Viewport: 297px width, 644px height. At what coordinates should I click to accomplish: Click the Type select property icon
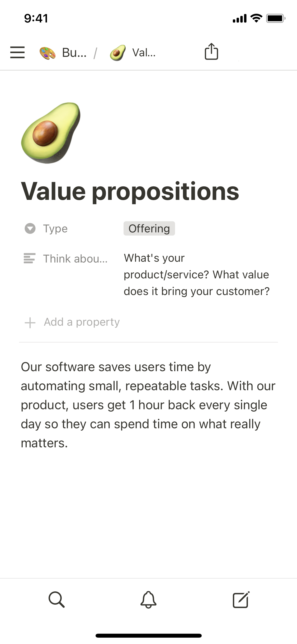click(x=30, y=229)
